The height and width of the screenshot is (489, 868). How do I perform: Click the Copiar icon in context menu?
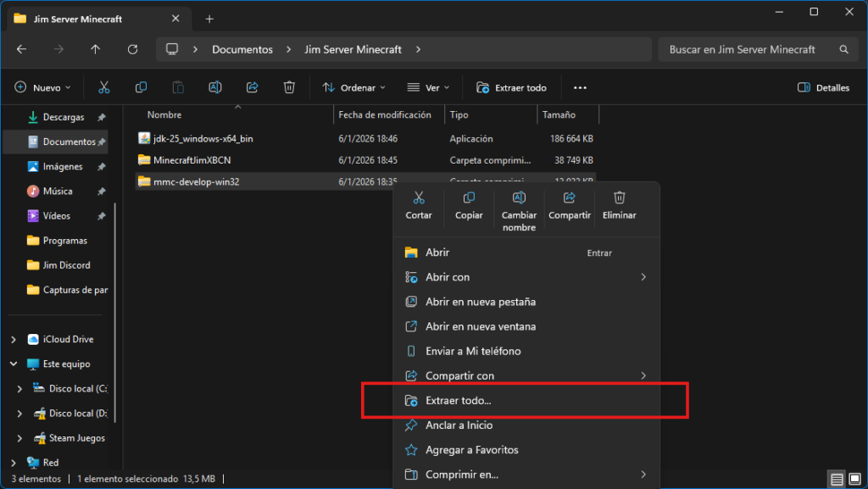(469, 198)
